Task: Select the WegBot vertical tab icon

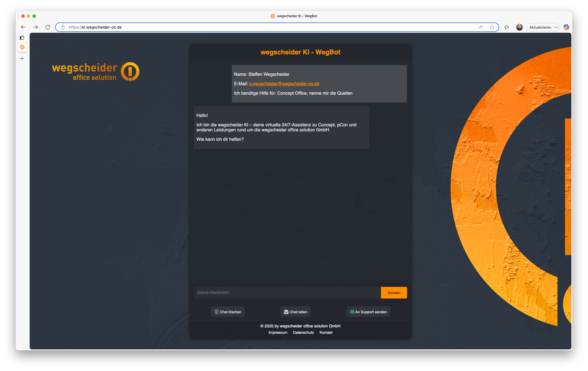Action: click(x=22, y=47)
